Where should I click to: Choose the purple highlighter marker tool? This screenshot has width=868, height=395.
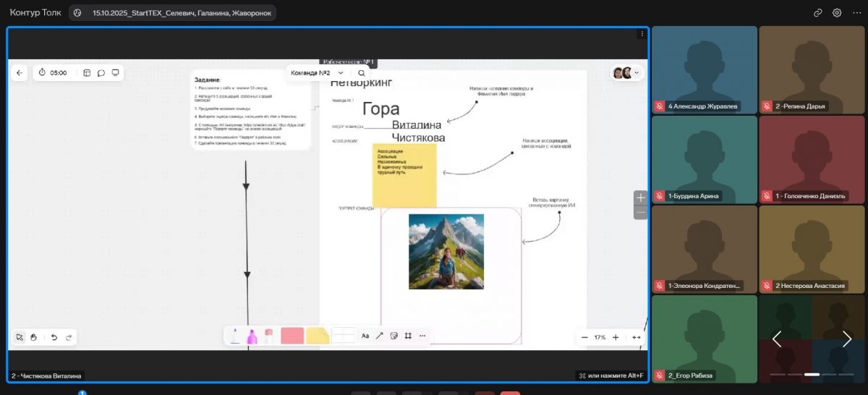click(252, 336)
